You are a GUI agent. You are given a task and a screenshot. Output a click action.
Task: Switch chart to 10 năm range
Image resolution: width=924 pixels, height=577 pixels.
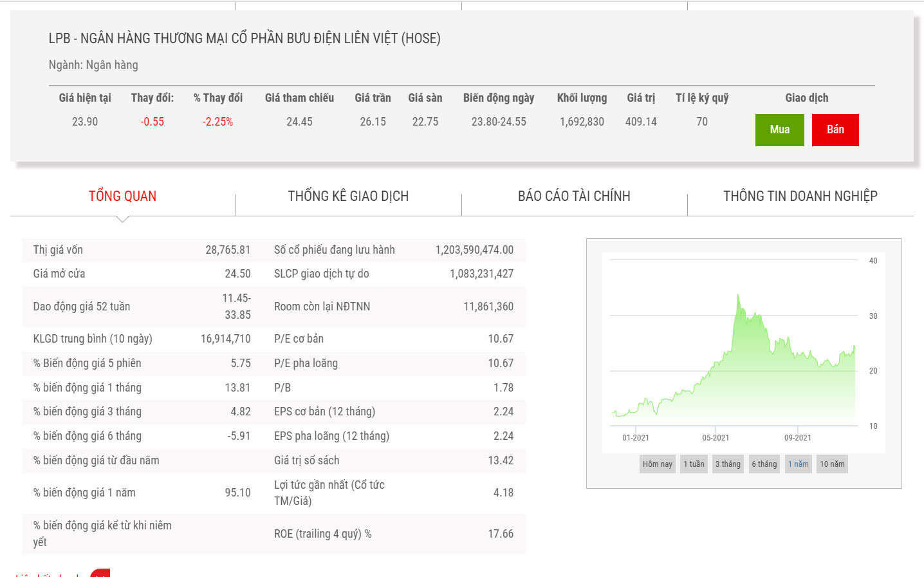832,464
